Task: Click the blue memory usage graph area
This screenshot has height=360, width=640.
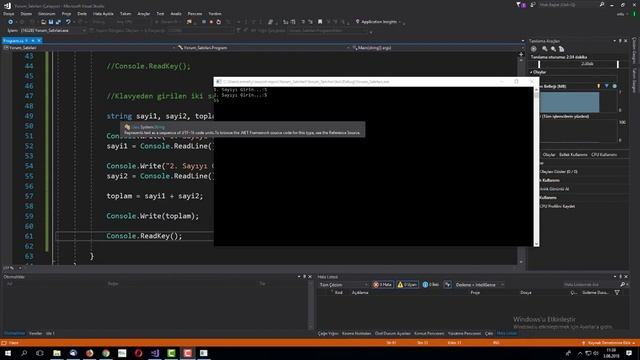Action: (569, 102)
